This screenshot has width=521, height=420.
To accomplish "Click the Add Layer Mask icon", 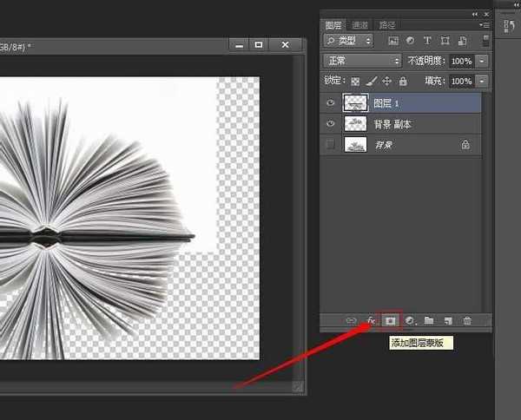I will point(391,320).
